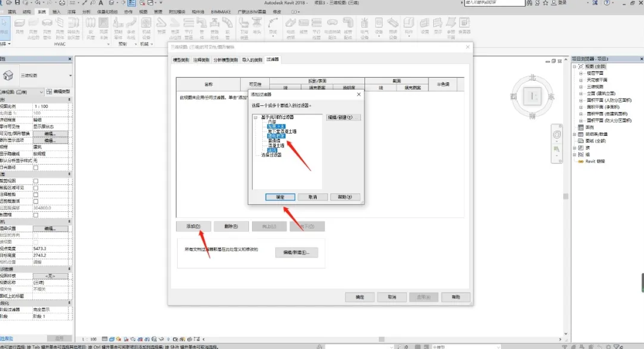Expand the 选择 panel dropdown in ribbon
This screenshot has width=644, height=349.
[x=9, y=44]
